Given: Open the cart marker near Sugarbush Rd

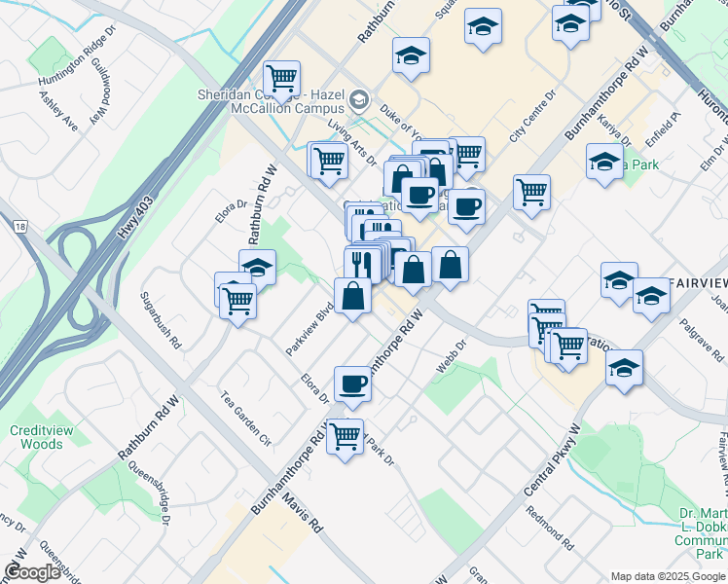Looking at the screenshot, I should [237, 304].
